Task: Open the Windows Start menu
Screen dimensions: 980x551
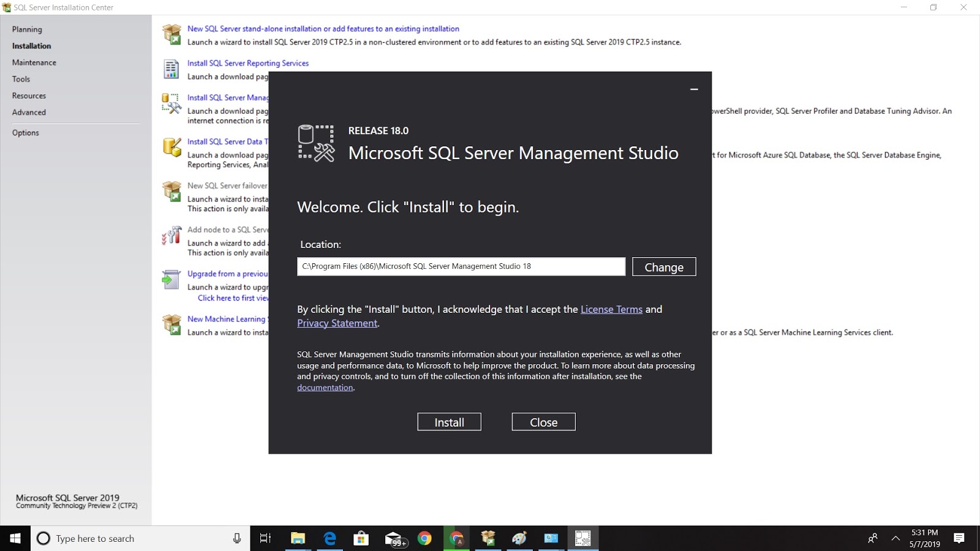Action: pos(15,538)
